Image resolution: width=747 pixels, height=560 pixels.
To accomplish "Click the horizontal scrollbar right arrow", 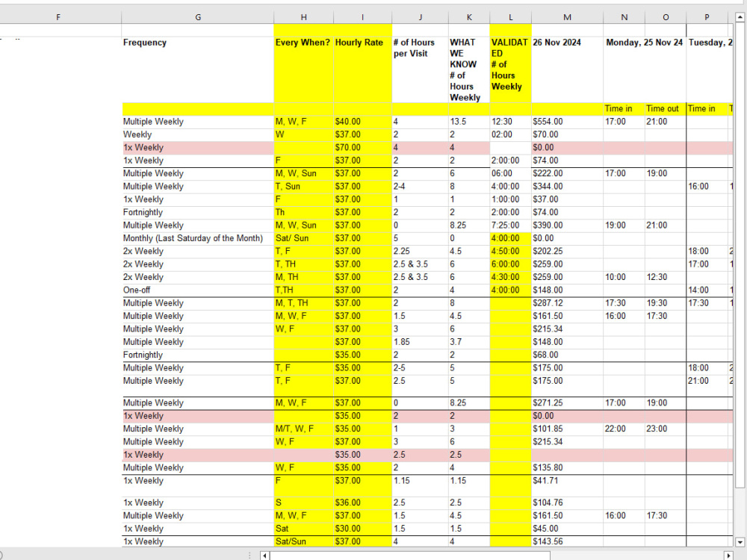I will click(728, 556).
